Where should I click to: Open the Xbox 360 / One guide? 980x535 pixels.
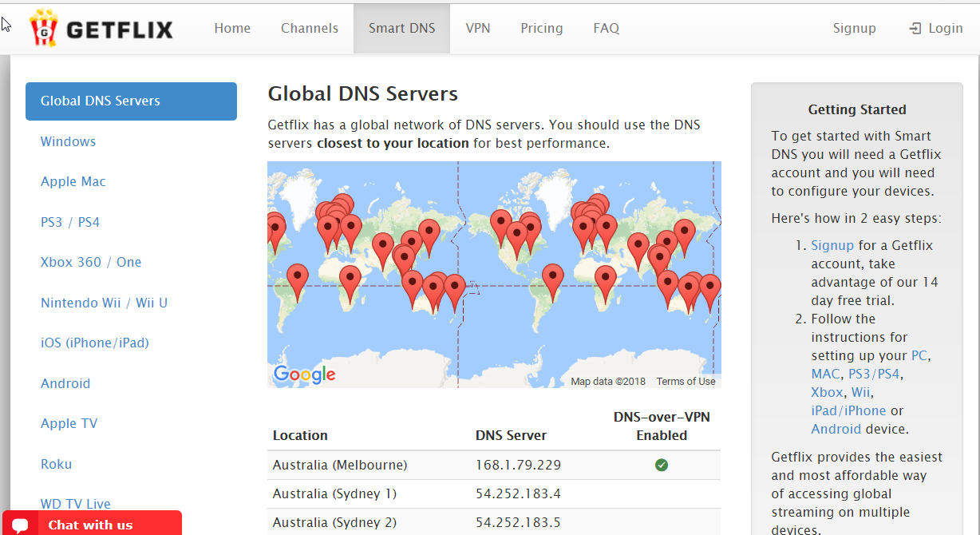[x=91, y=262]
